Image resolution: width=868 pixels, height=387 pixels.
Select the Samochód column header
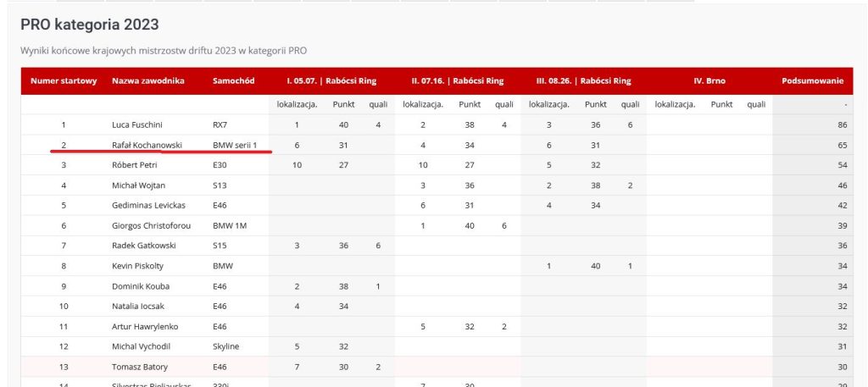pos(233,81)
